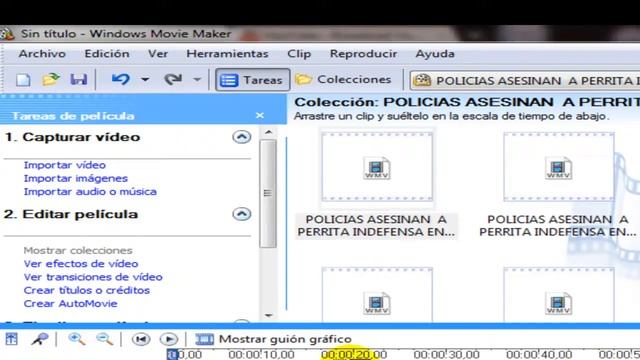Select the bottom-right WMV clip thumbnail

click(558, 295)
